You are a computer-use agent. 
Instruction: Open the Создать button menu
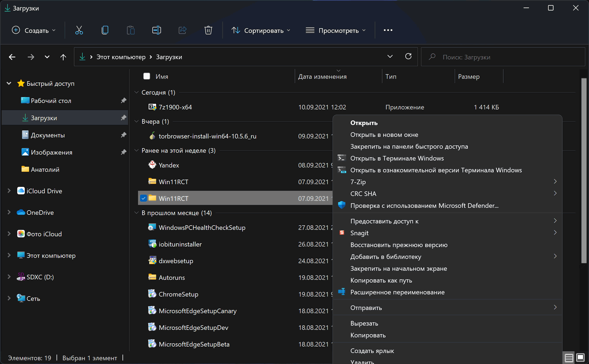coord(34,30)
